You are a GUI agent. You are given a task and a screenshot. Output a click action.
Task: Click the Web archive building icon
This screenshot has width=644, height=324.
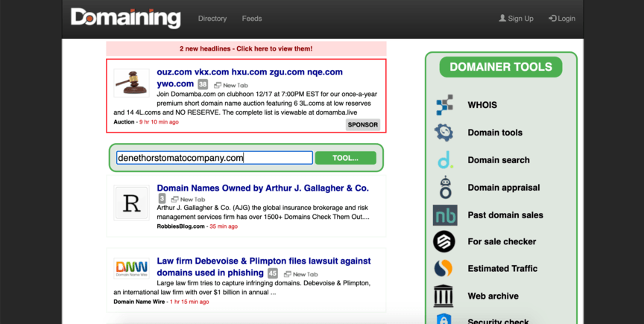(443, 296)
